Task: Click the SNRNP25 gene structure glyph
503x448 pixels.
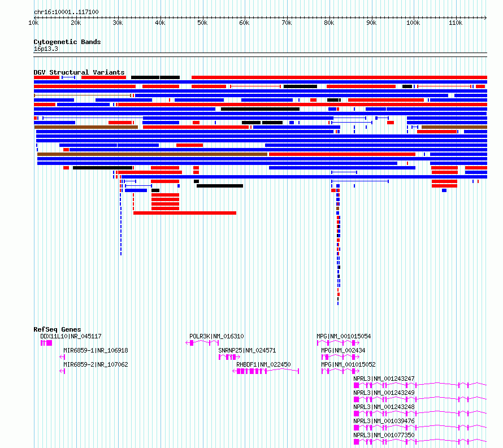Action: 229,357
